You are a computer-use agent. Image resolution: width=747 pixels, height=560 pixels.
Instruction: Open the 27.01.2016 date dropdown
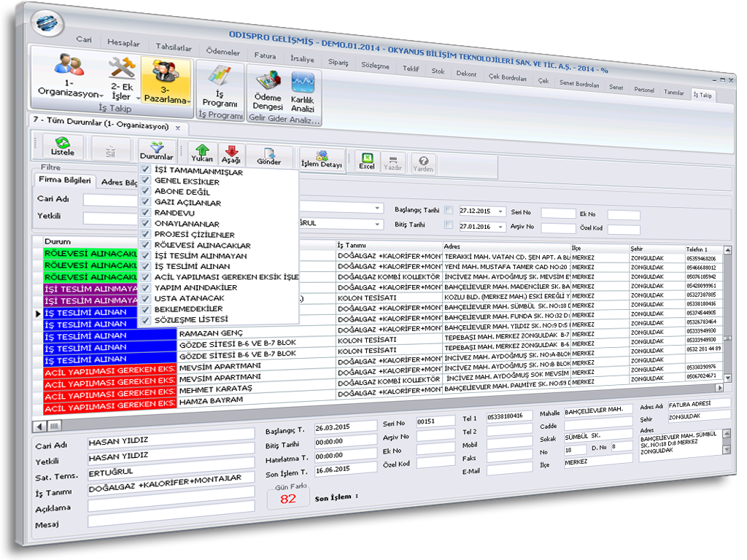pos(500,227)
